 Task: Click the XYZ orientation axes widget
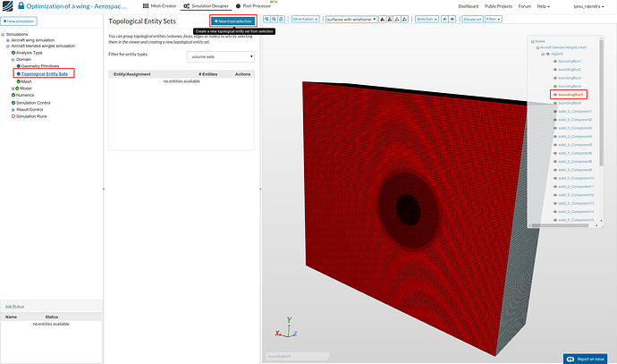(287, 327)
